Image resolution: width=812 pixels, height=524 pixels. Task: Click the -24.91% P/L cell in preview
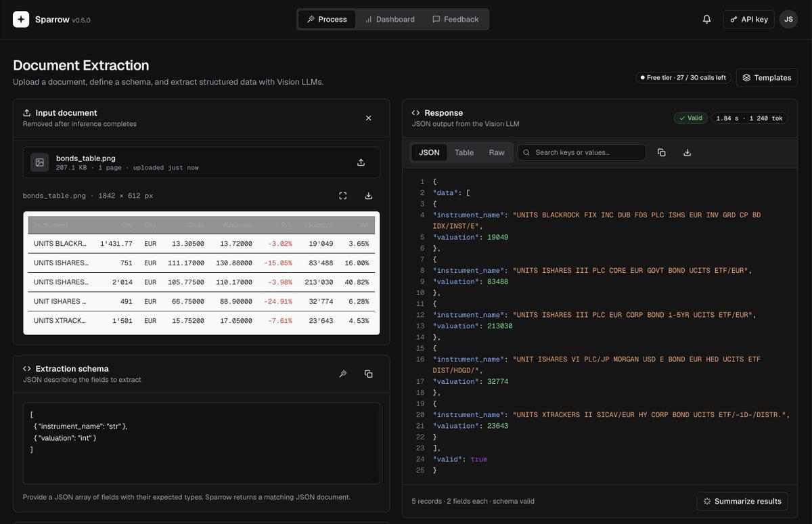coord(279,301)
